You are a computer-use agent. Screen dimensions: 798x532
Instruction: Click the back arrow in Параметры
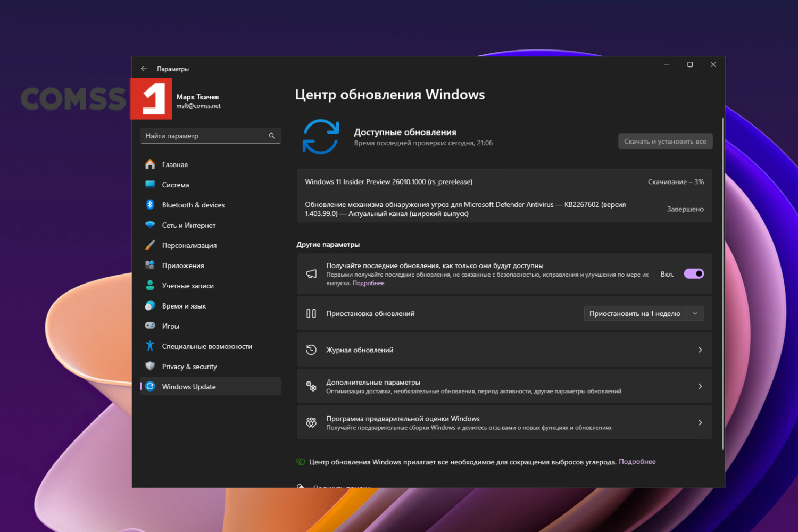coord(144,68)
